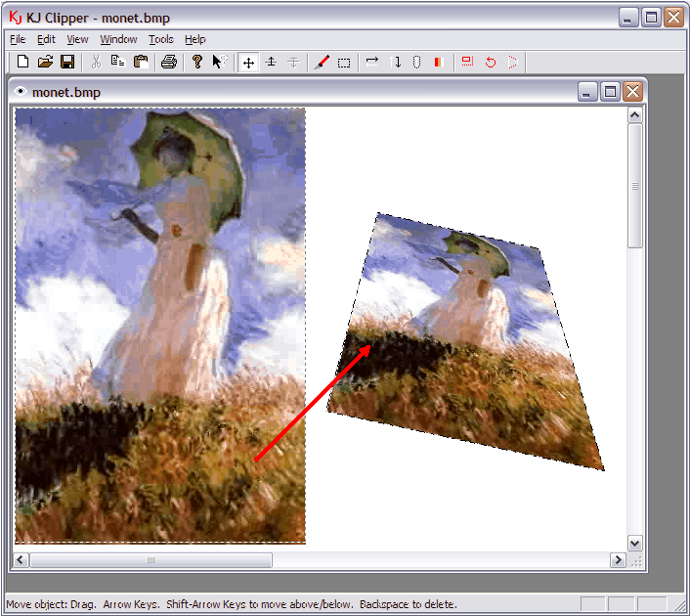The height and width of the screenshot is (616, 690).
Task: Click the status bar text 'Move object: Drag.'
Action: (51, 604)
